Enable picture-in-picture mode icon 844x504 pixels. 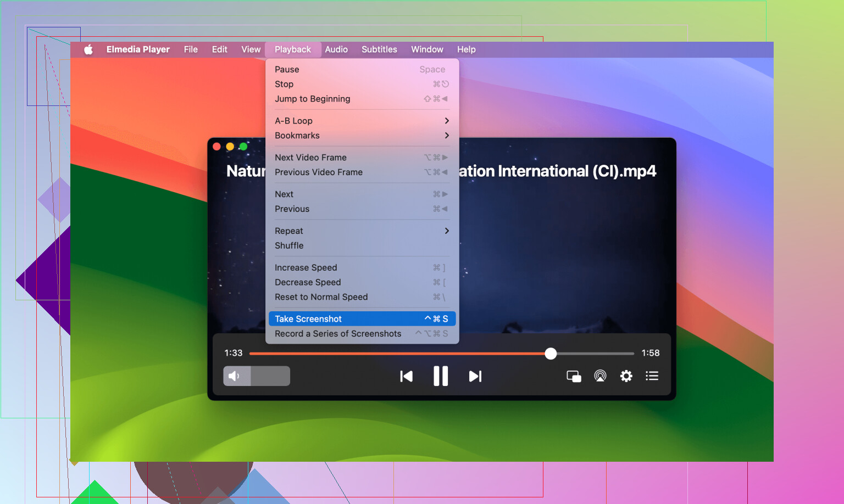pyautogui.click(x=574, y=376)
